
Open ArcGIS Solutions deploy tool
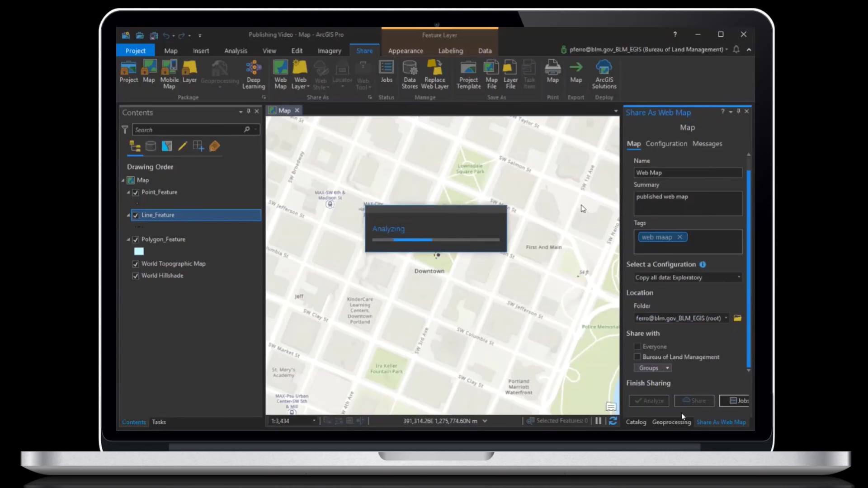[x=604, y=75]
